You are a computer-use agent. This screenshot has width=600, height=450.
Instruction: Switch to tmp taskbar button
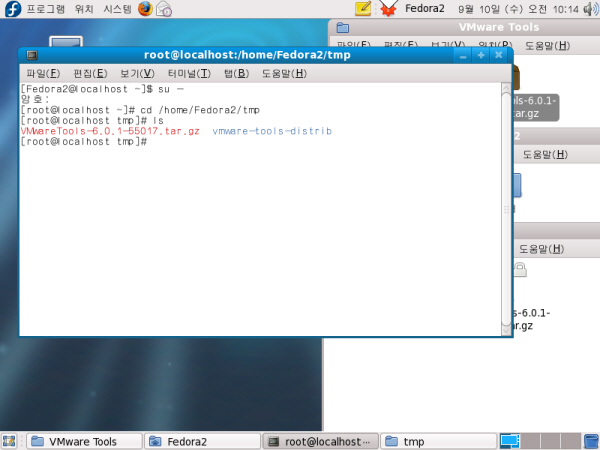pos(439,442)
